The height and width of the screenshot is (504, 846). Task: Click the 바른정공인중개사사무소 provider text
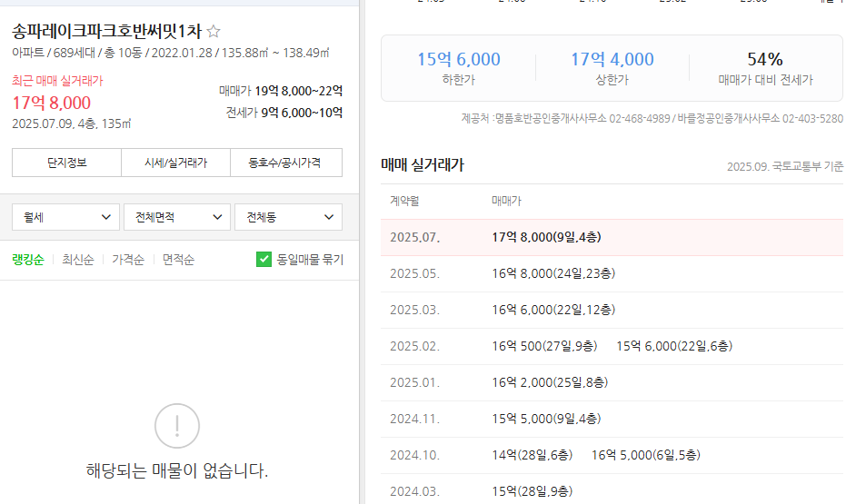729,119
